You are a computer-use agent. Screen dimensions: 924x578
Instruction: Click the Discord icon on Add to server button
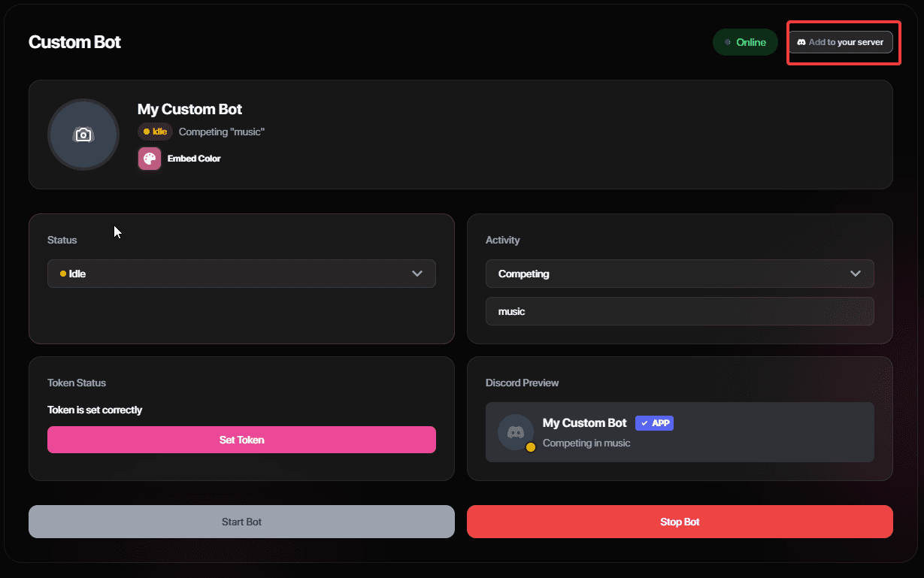803,42
